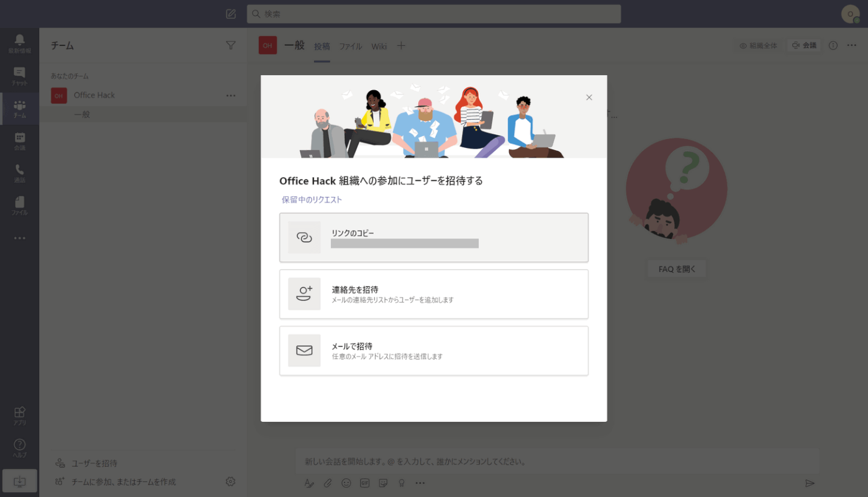Close the invite users dialog

[x=589, y=98]
